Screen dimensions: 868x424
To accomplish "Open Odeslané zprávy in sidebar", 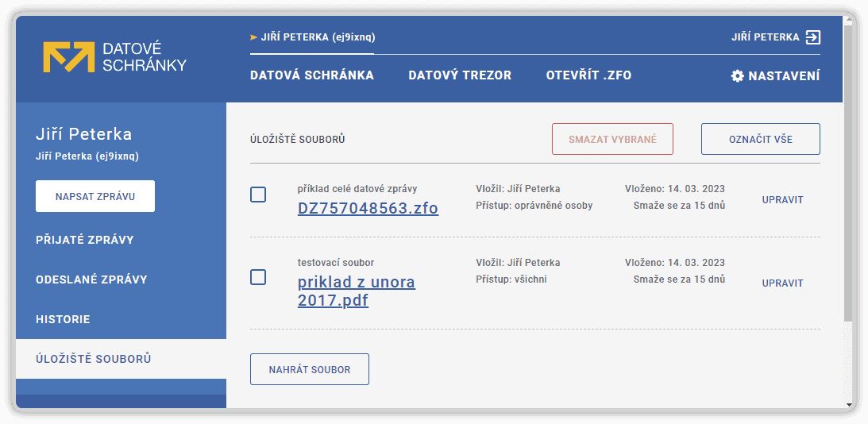I will pos(91,279).
